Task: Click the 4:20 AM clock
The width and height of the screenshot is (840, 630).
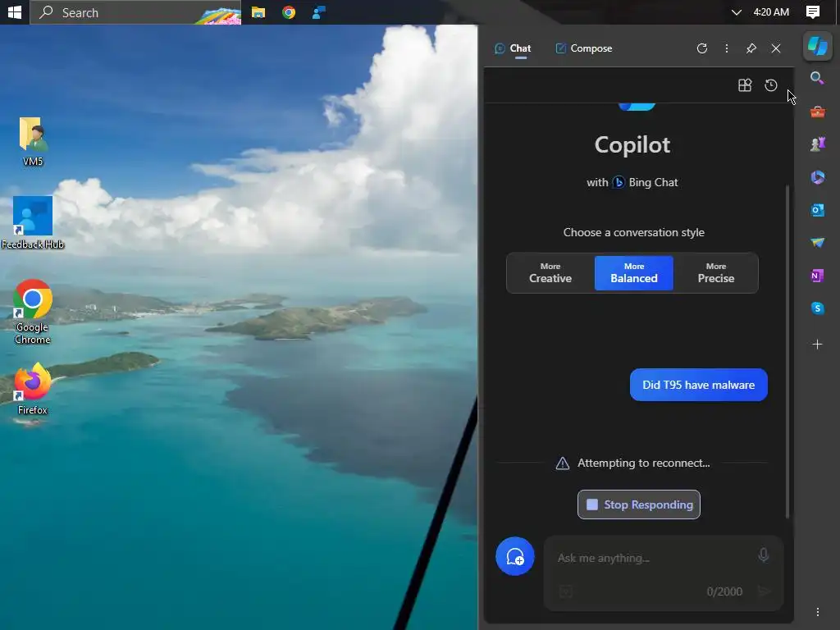Action: (x=771, y=12)
